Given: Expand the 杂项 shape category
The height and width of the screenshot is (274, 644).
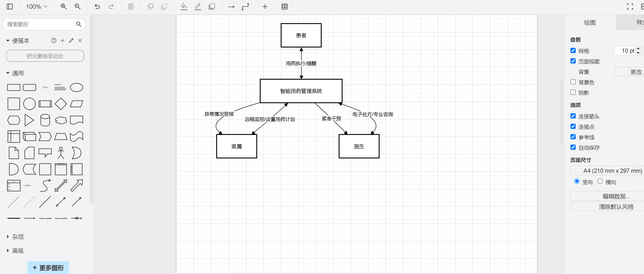Looking at the screenshot, I should [x=18, y=237].
